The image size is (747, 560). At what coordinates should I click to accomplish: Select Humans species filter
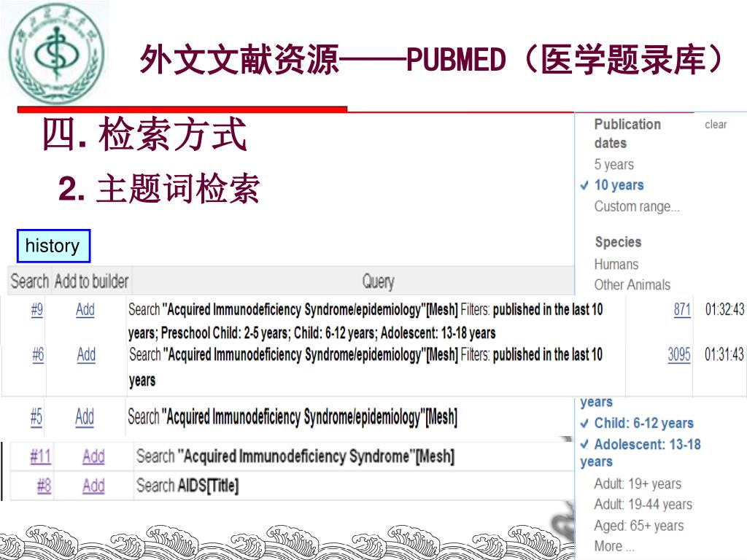point(616,264)
